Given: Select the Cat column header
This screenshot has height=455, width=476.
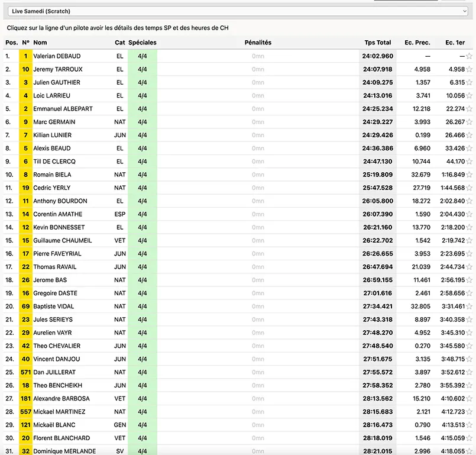Looking at the screenshot, I should point(119,43).
